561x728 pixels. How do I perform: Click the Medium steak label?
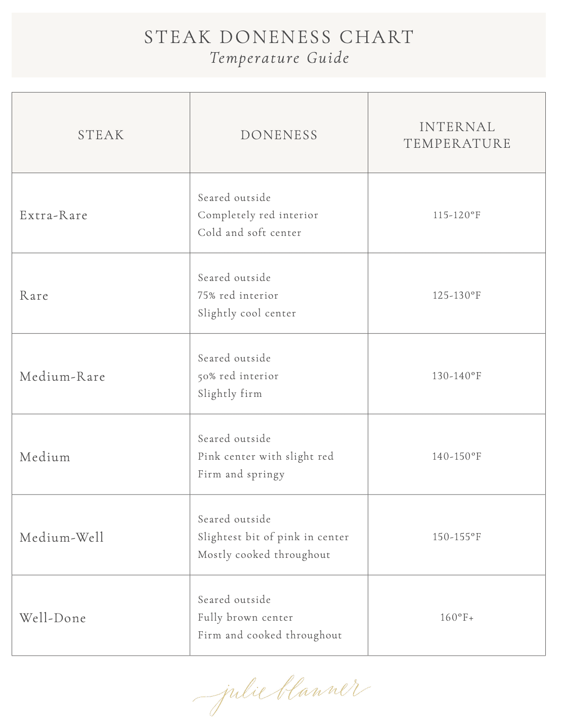pos(45,457)
